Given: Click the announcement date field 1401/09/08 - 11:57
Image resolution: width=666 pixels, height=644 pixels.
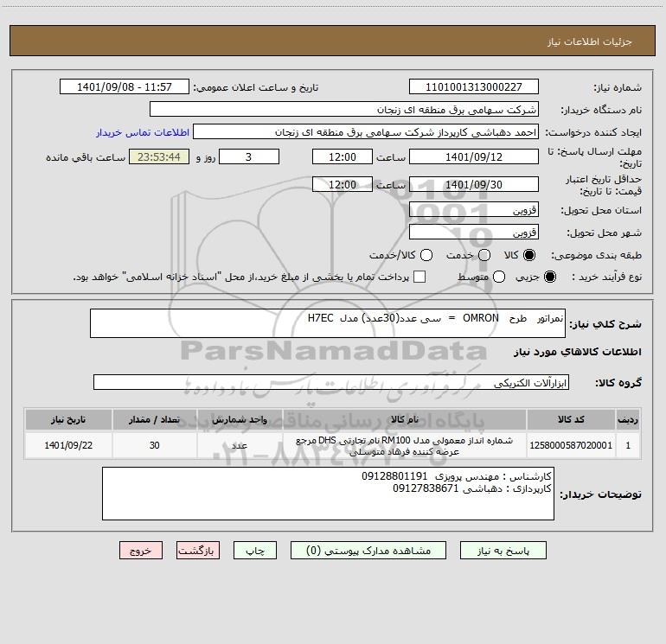Looking at the screenshot, I should click(x=124, y=87).
